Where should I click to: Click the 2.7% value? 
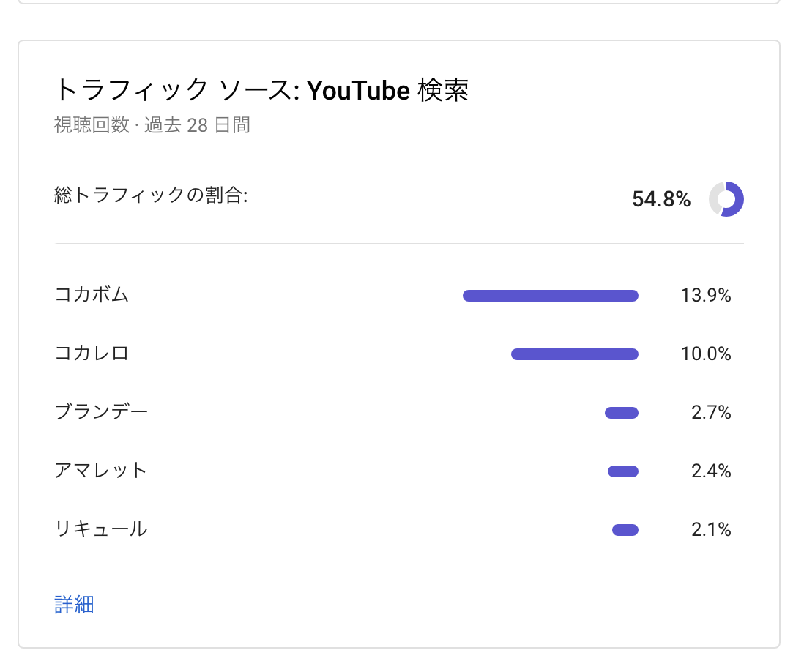(x=711, y=413)
